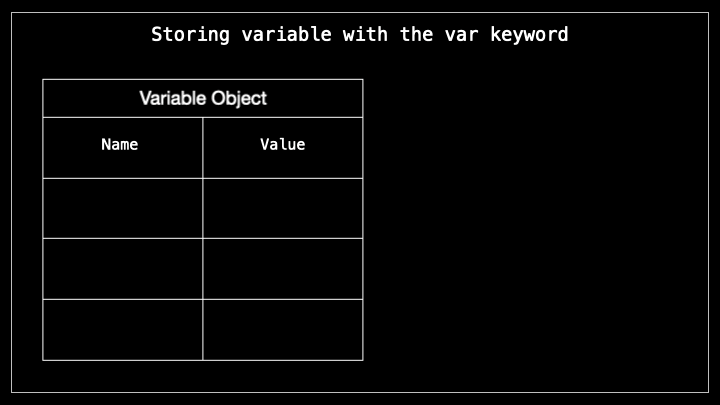Click the word "the" in the title
This screenshot has width=720, height=405.
pyautogui.click(x=416, y=34)
